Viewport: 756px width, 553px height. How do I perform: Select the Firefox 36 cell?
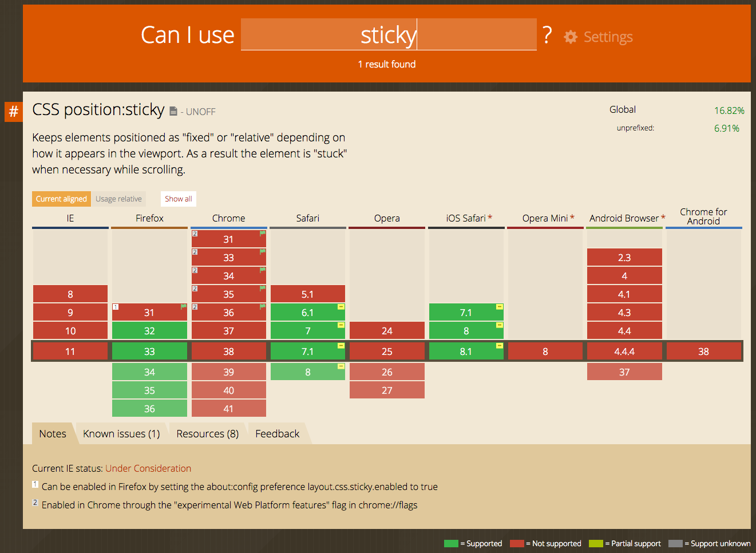pyautogui.click(x=149, y=409)
